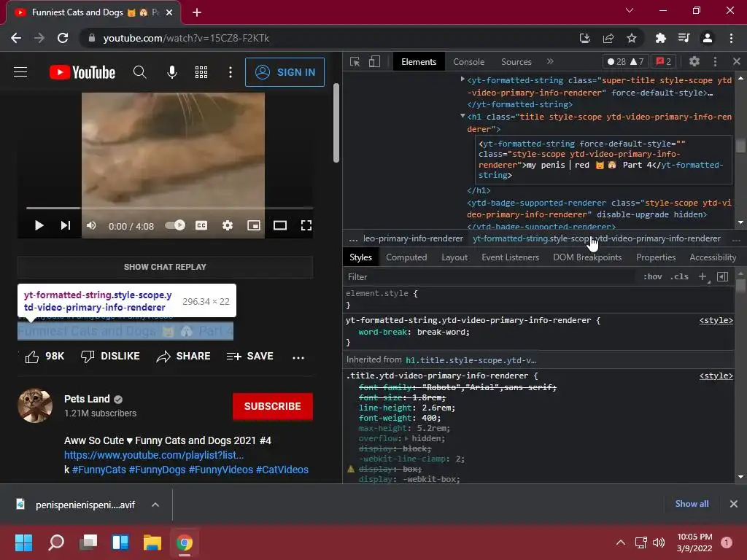The image size is (747, 560).
Task: Open the Chrome extensions puzzle icon
Action: coord(660,38)
